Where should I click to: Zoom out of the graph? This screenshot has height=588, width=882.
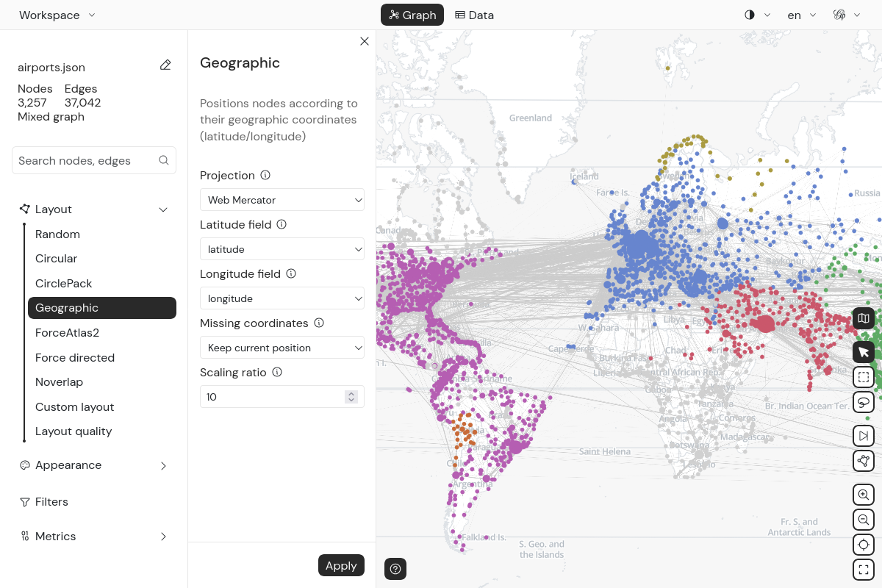click(x=864, y=520)
